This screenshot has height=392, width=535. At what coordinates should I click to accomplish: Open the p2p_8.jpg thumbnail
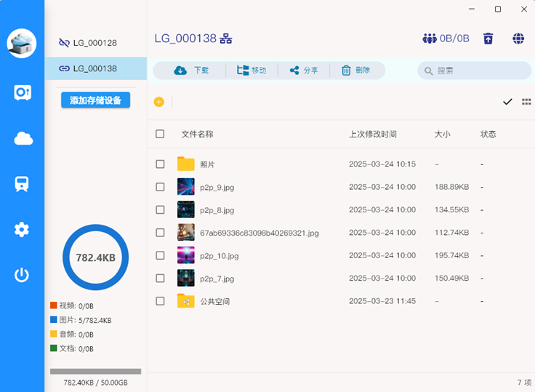click(x=186, y=209)
